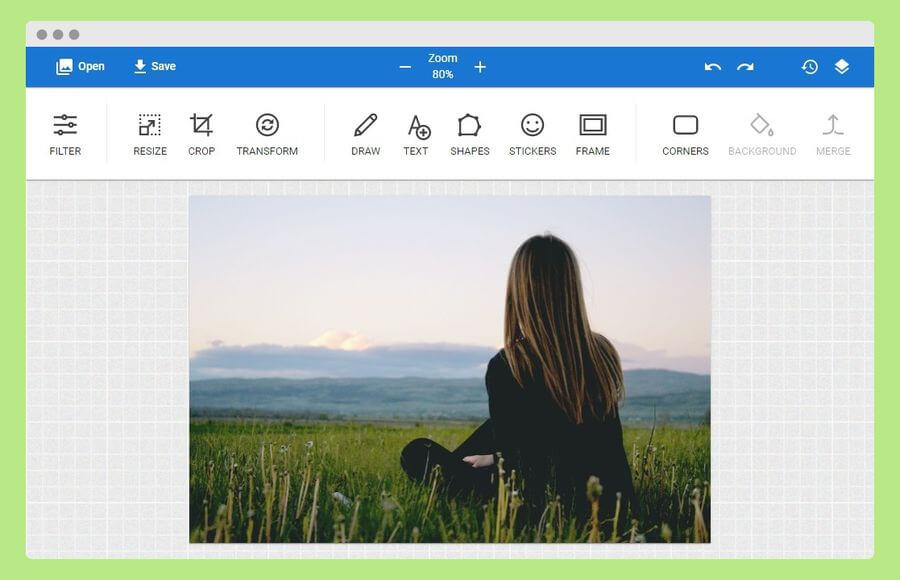Redo the last action
900x580 pixels.
745,67
